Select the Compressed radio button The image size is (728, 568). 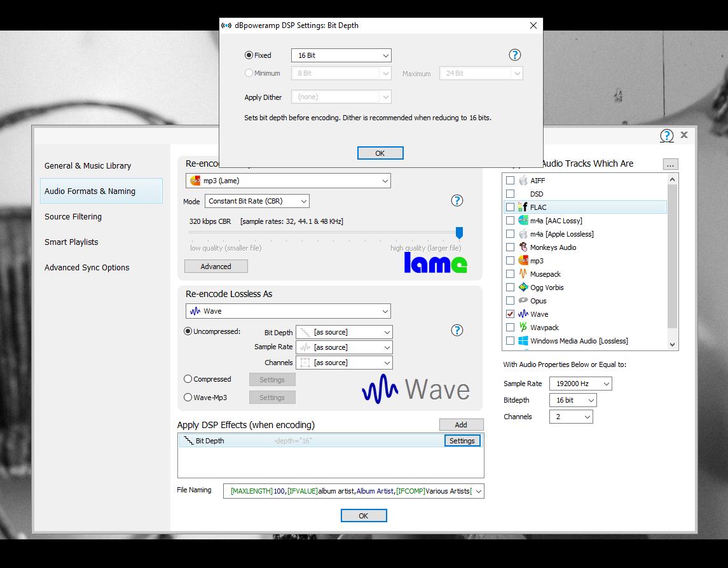tap(188, 379)
